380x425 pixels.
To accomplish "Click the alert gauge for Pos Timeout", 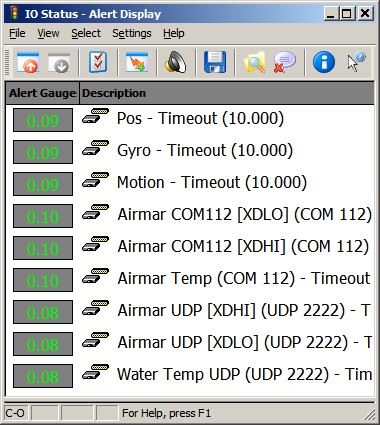I will point(43,120).
